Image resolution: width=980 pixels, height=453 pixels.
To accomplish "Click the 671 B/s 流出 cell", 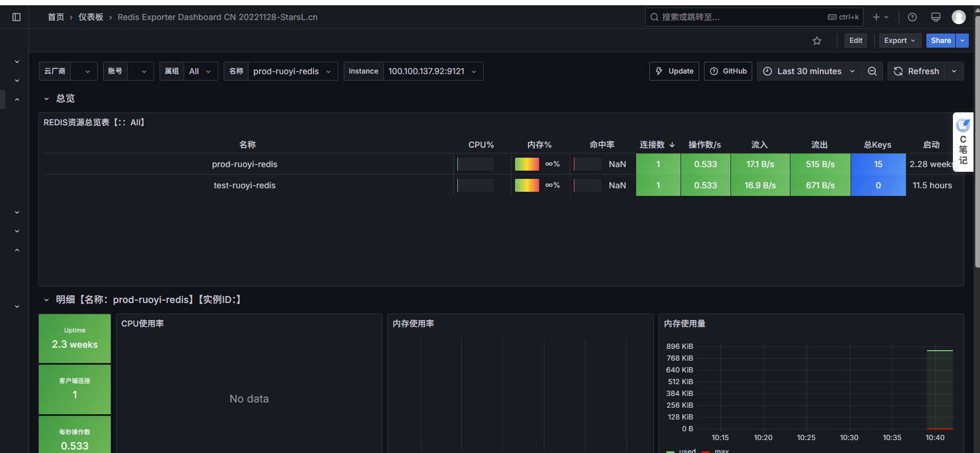I will [x=820, y=185].
